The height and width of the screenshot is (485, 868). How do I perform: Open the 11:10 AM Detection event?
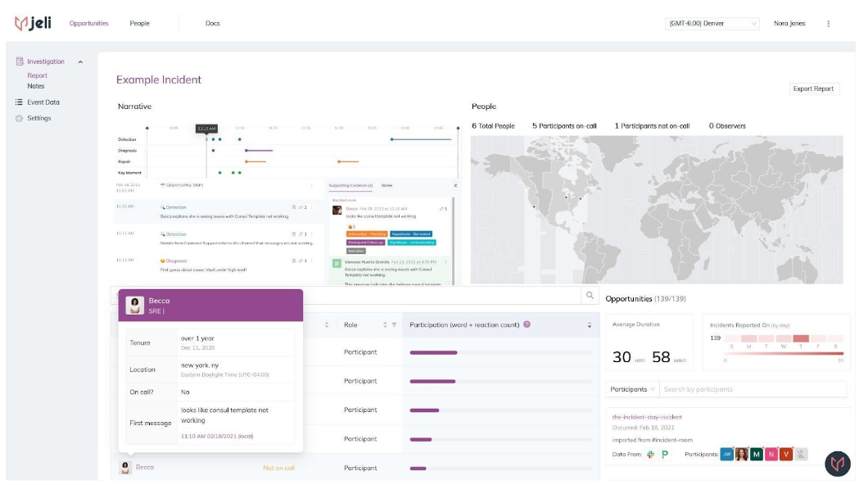(x=176, y=207)
